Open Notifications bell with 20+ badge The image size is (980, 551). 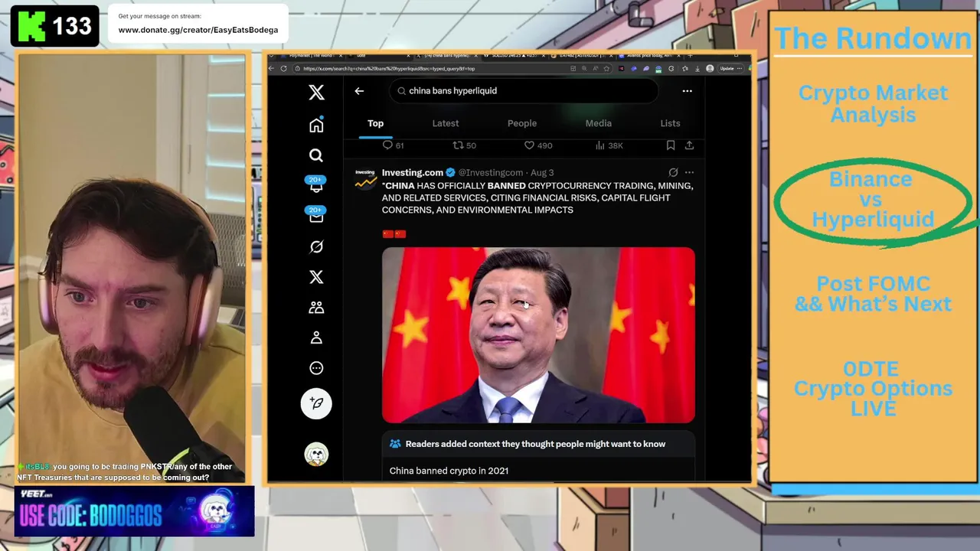pos(316,185)
